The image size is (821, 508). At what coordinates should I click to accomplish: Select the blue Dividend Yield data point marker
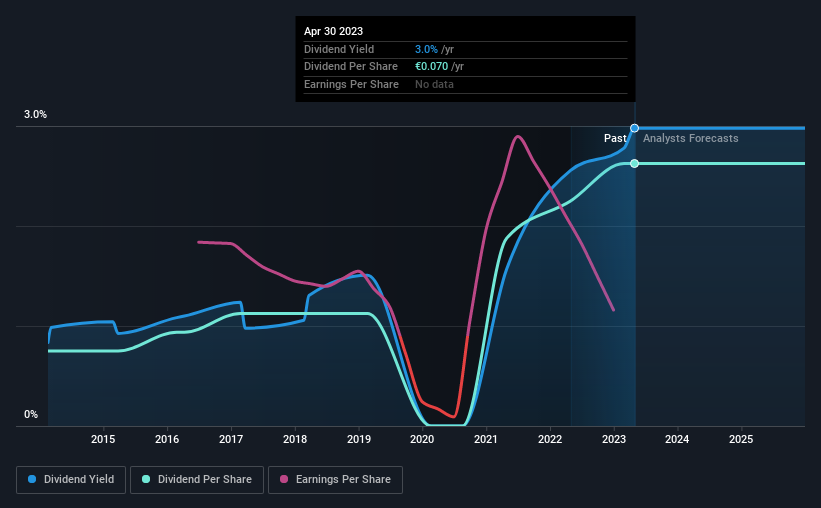pyautogui.click(x=634, y=128)
